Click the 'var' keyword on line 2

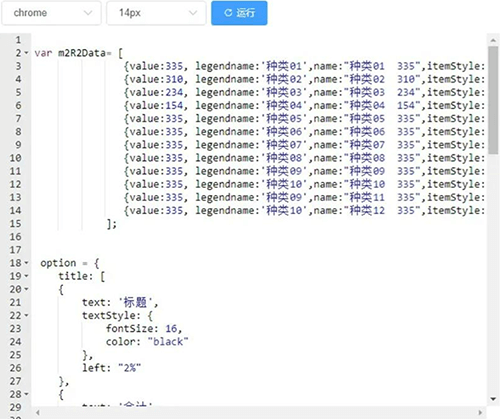43,53
